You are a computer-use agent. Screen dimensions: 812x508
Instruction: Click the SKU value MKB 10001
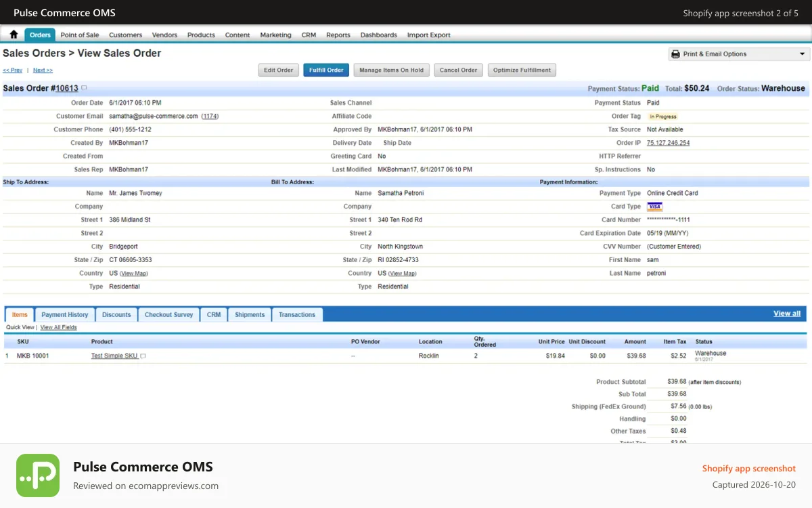click(x=33, y=356)
